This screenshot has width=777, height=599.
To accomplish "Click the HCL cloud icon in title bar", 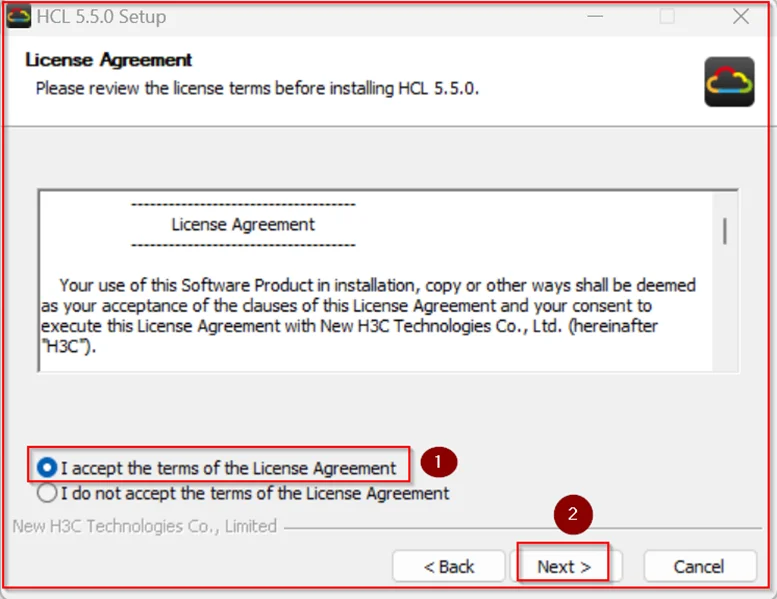I will coord(18,16).
